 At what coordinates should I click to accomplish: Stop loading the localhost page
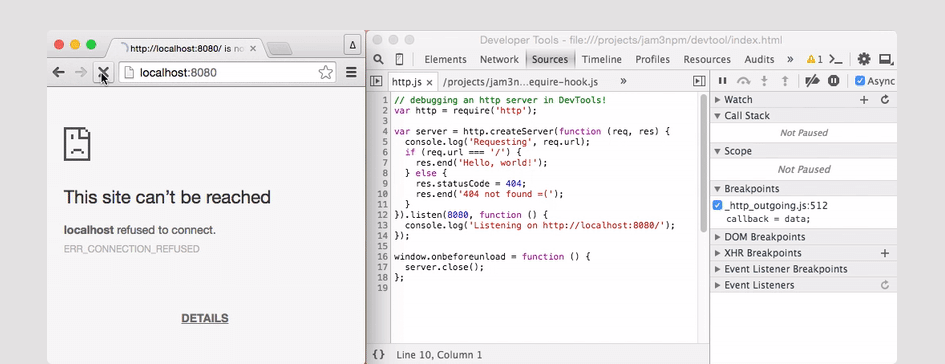(x=103, y=73)
